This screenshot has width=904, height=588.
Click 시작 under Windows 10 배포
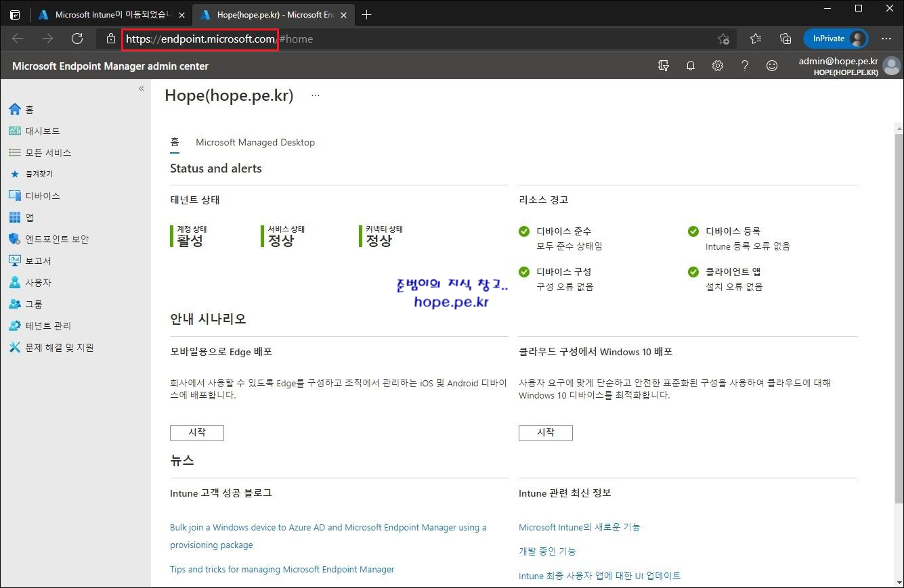[x=546, y=432]
